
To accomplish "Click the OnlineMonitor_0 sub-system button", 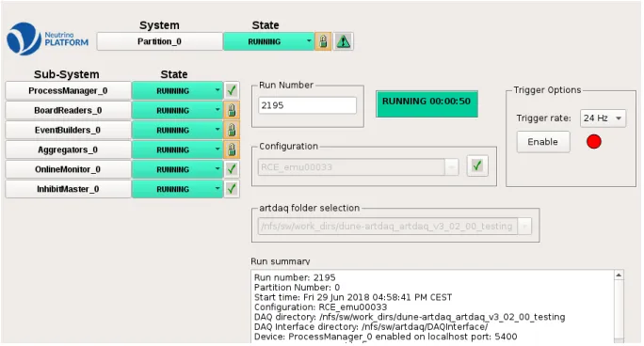I will [68, 169].
